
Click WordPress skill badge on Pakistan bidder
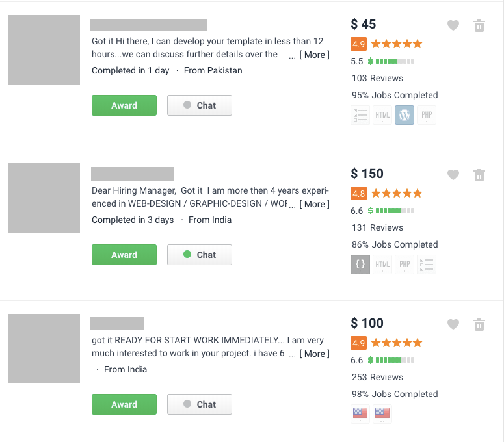pyautogui.click(x=405, y=115)
